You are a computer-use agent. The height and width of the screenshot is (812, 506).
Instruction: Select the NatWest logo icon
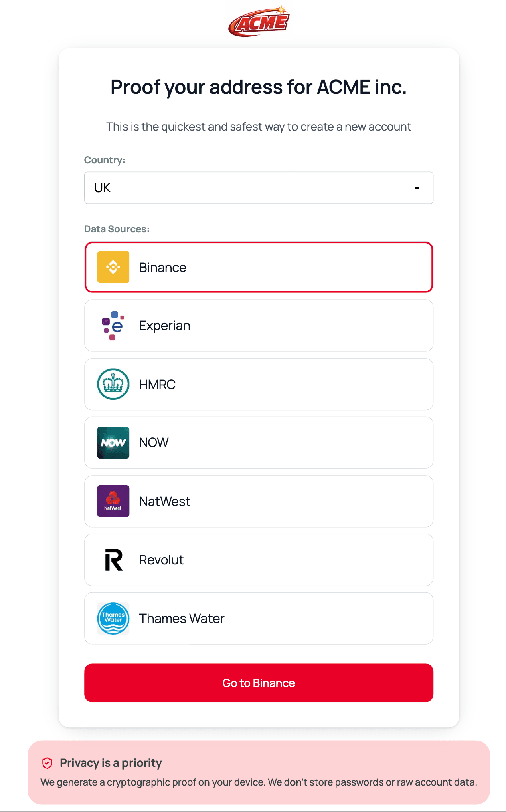coord(113,501)
